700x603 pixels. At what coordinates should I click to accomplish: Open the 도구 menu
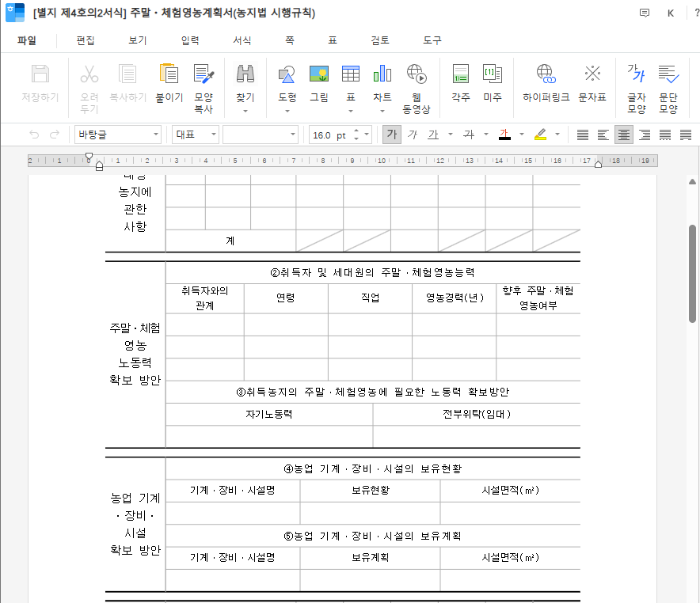tap(432, 40)
